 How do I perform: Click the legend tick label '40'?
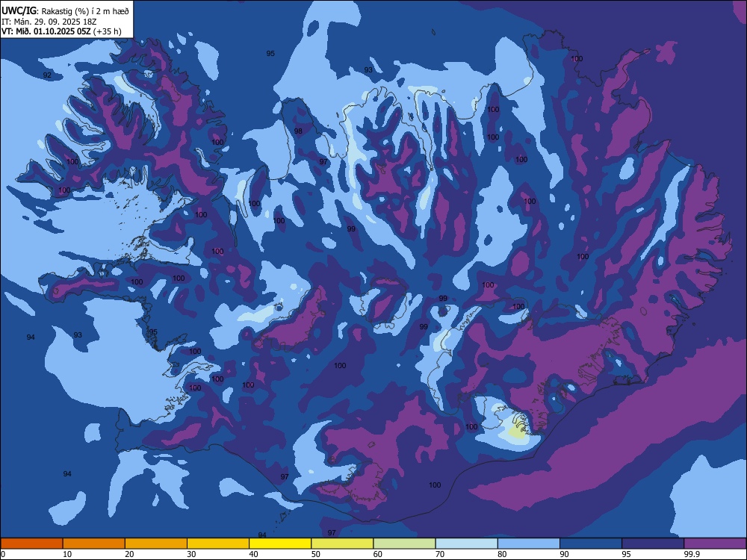[253, 554]
